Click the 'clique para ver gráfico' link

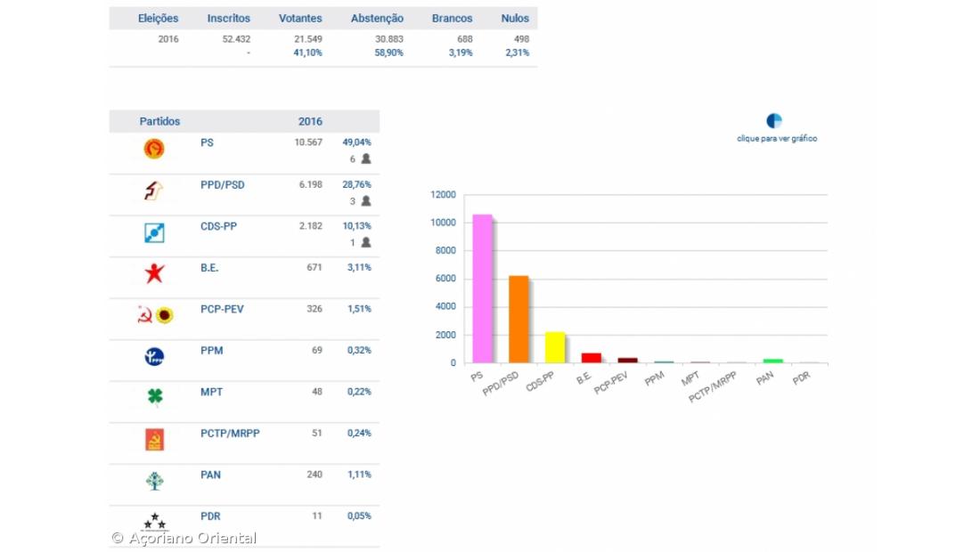pyautogui.click(x=777, y=139)
